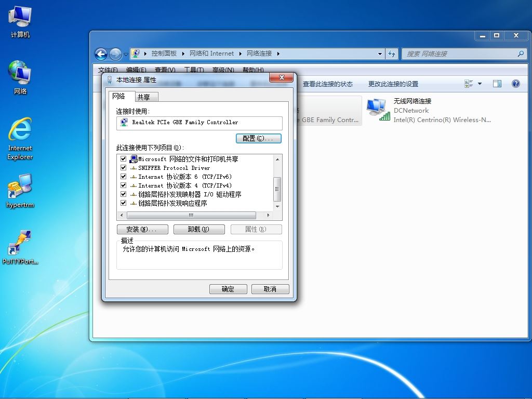Uncheck SNIFFER Protocol Driver
Image resolution: width=532 pixels, height=399 pixels.
point(124,168)
